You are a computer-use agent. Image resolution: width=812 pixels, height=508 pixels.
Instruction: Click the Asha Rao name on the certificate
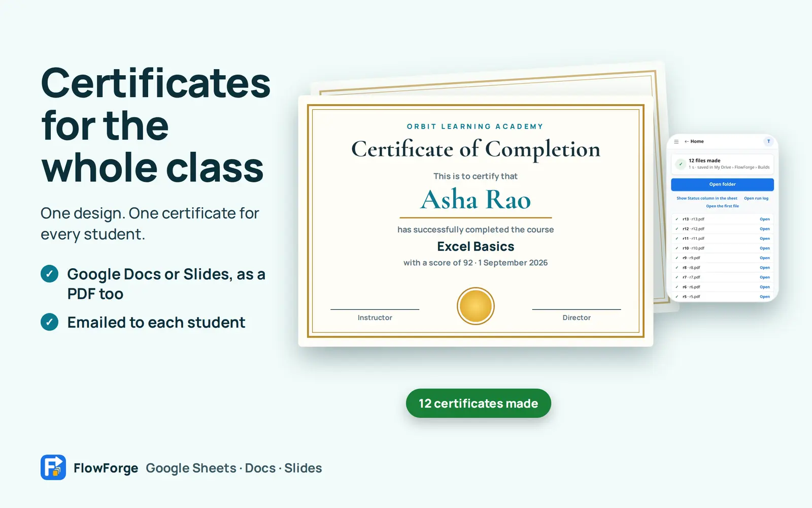pyautogui.click(x=476, y=199)
